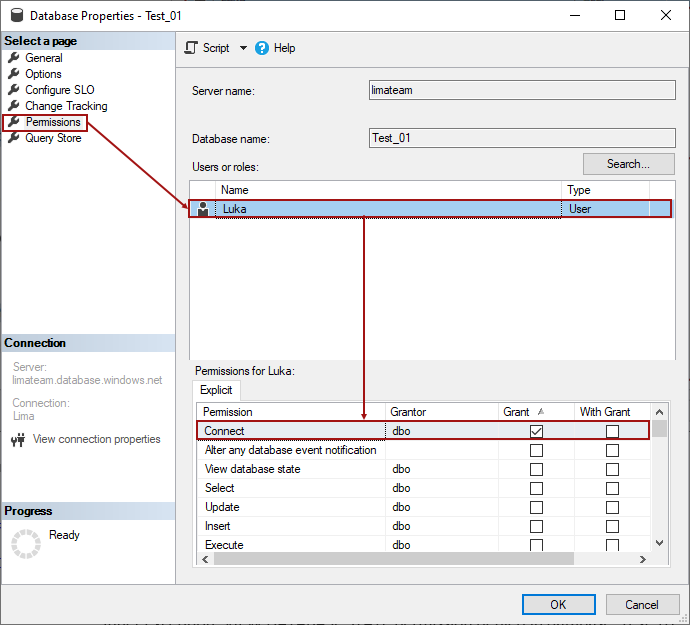Click the Database name field
Viewport: 690px width, 625px height.
coord(520,138)
